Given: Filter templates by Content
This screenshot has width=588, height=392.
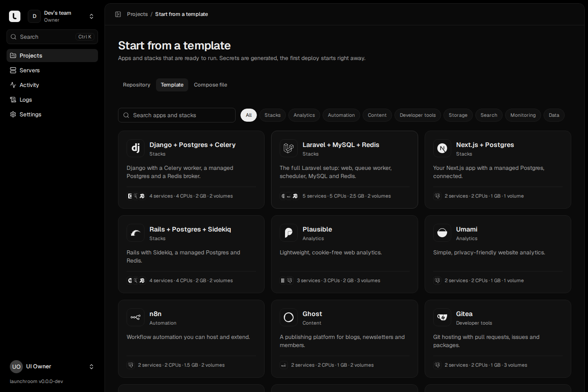Looking at the screenshot, I should coord(377,115).
